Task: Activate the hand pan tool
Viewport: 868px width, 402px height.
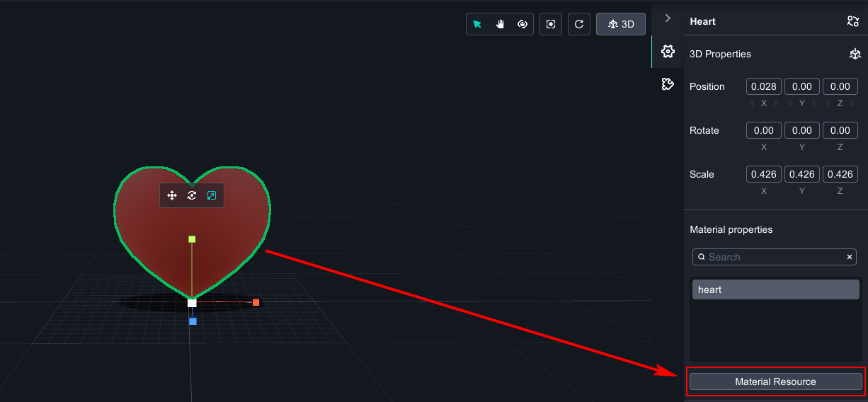Action: coord(500,24)
